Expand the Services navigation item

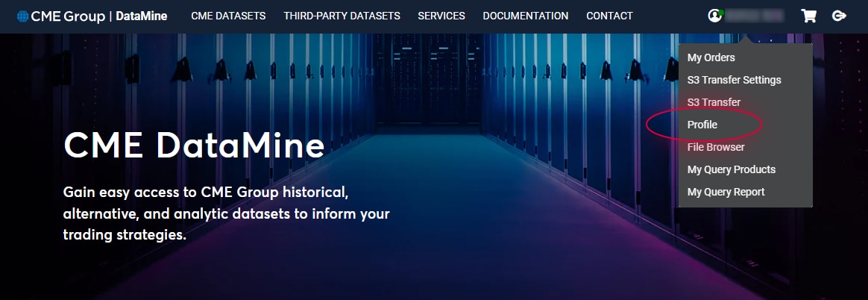click(441, 16)
